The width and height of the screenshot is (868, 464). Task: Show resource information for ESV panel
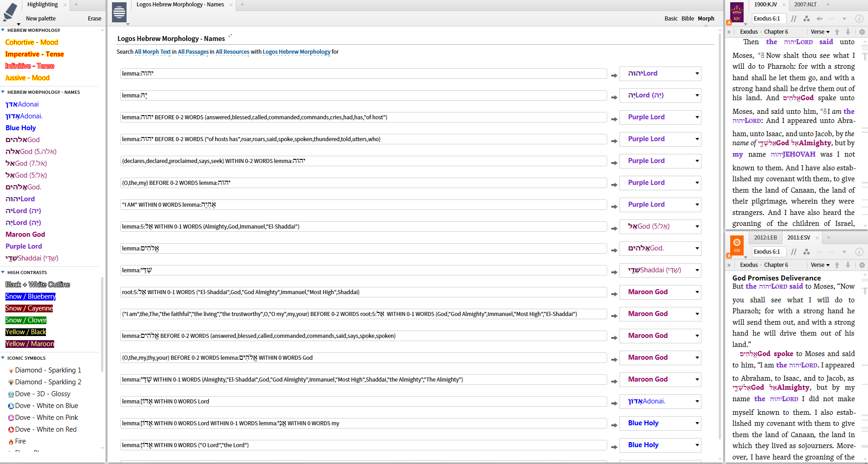859,252
